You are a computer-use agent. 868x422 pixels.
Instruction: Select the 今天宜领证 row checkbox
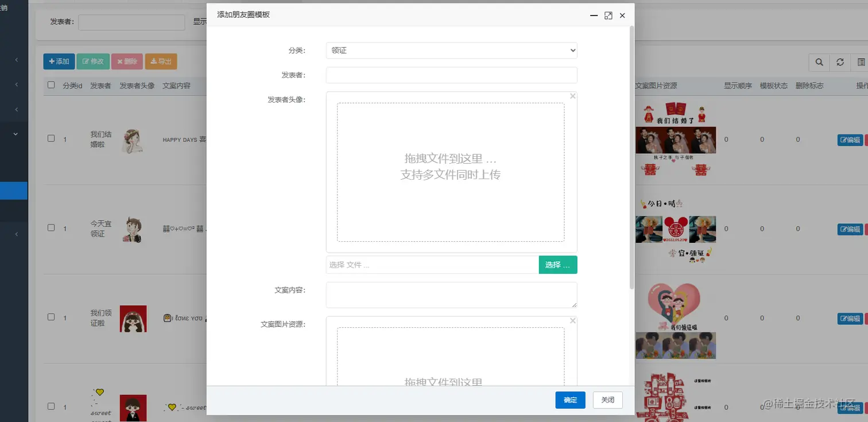(51, 228)
